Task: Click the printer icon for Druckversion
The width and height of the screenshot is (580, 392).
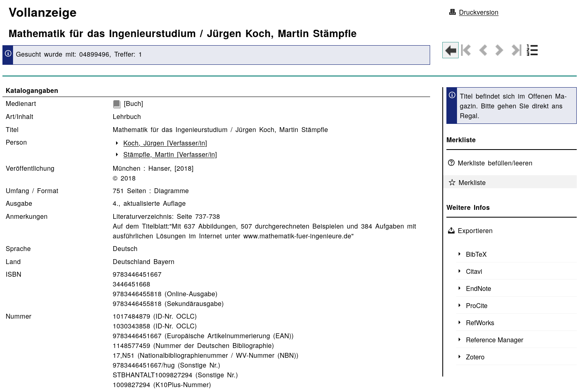Action: click(452, 12)
